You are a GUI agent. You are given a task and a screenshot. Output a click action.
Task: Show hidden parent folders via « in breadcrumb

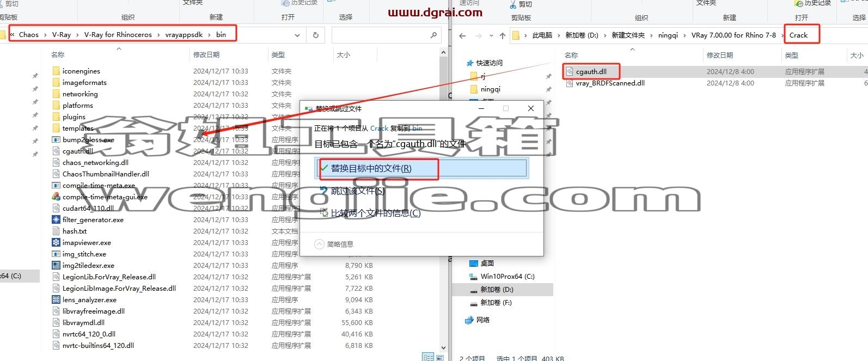12,35
